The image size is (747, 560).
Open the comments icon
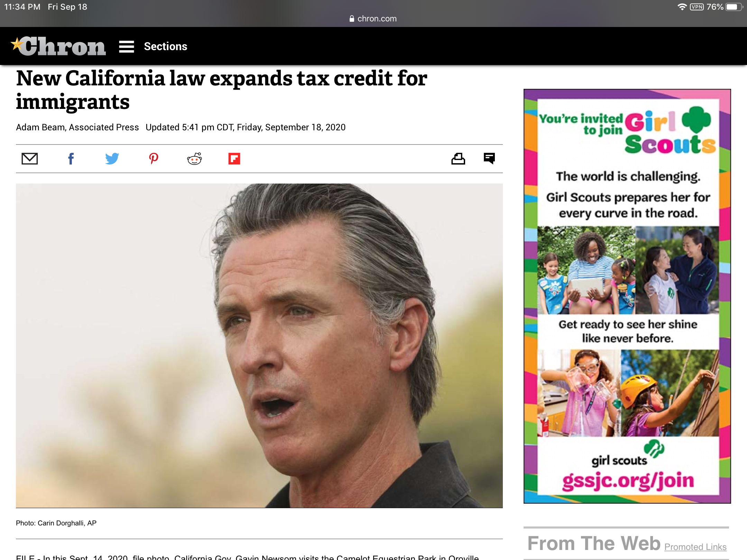click(489, 159)
